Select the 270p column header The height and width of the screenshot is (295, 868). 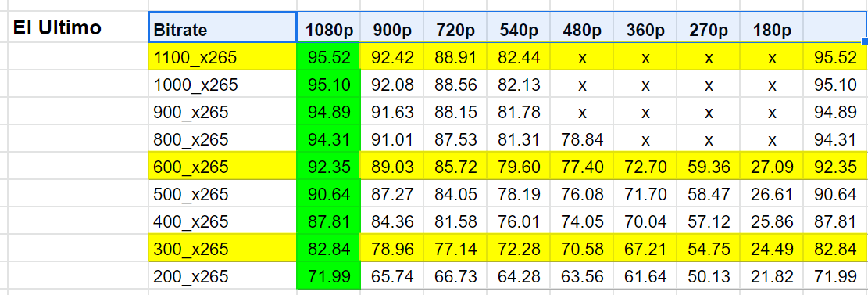708,27
